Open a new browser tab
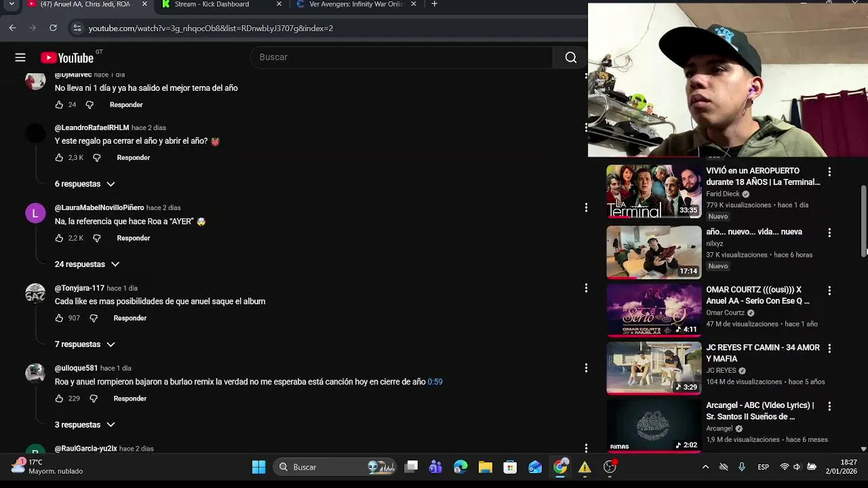This screenshot has width=868, height=488. (x=434, y=4)
